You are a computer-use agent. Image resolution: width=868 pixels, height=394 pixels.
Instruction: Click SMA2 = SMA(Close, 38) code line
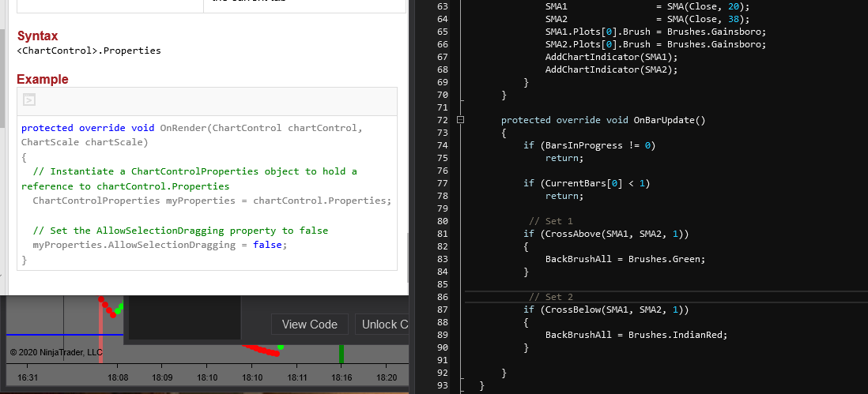647,19
